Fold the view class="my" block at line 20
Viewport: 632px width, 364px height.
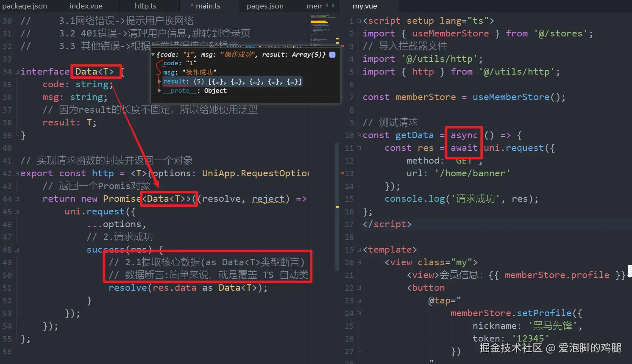tap(359, 262)
